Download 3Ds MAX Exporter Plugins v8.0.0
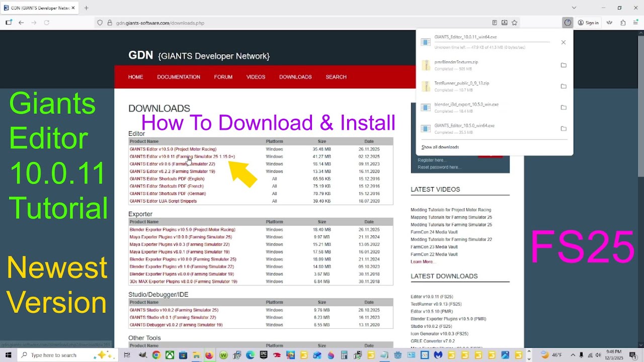The width and height of the screenshot is (644, 362). pos(183,282)
